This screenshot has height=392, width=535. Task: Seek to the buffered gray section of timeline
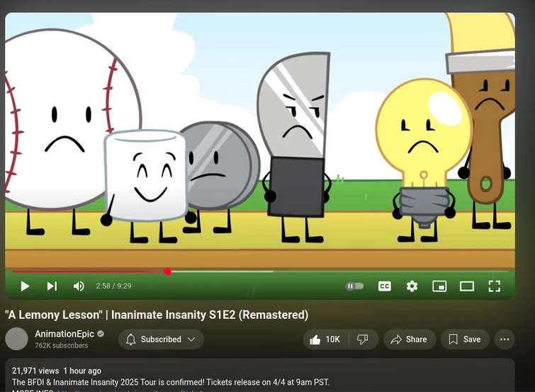tap(222, 271)
